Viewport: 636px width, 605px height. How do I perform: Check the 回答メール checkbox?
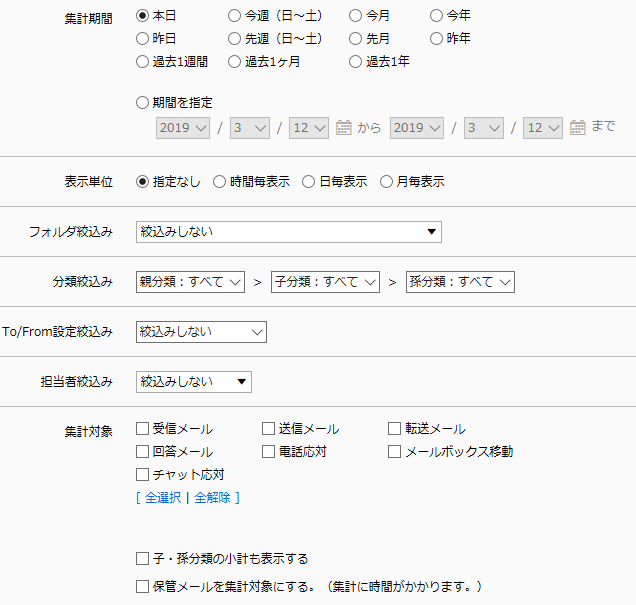[x=142, y=451]
